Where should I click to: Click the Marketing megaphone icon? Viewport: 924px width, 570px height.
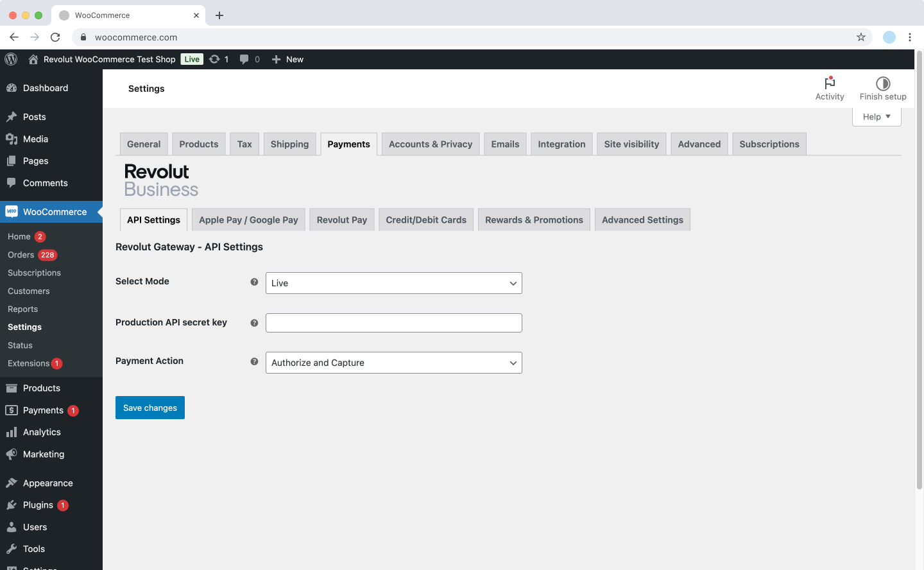coord(12,454)
